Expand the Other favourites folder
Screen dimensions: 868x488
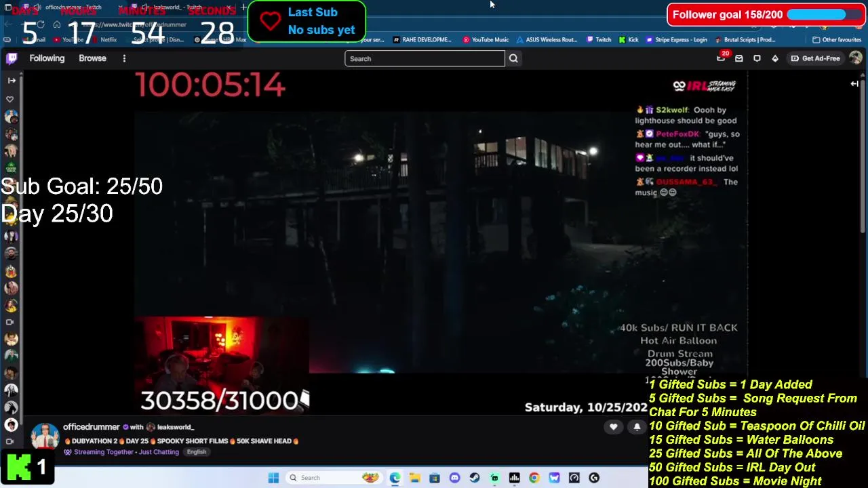tap(837, 40)
